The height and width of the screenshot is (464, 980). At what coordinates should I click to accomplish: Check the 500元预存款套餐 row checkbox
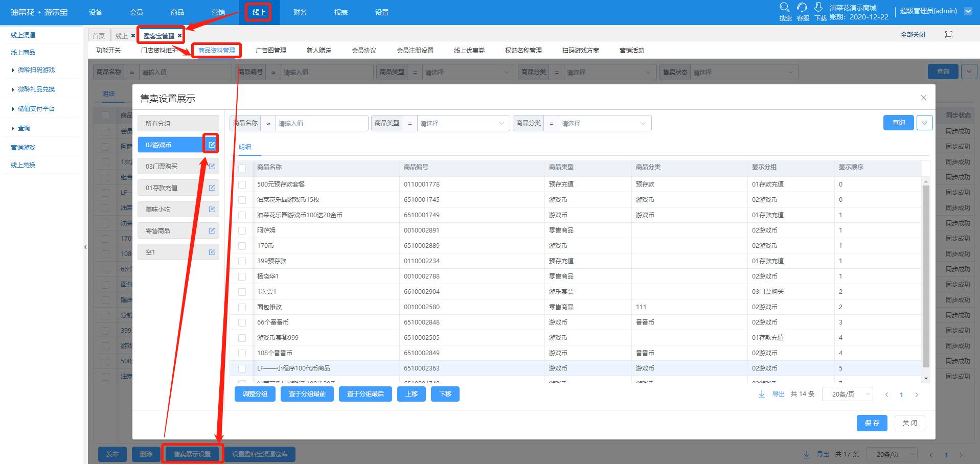pos(242,184)
